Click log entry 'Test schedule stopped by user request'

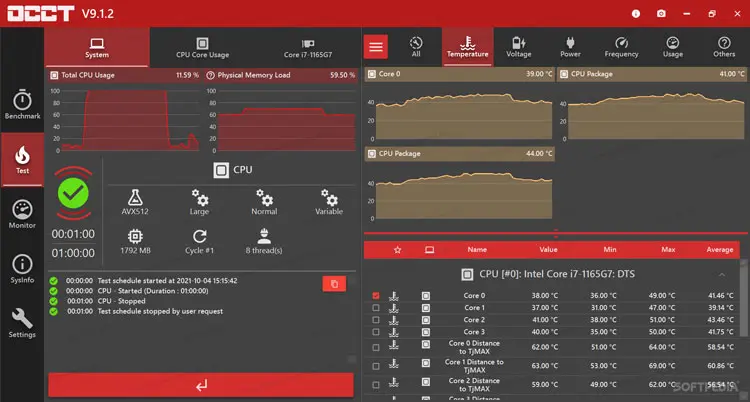coord(160,312)
